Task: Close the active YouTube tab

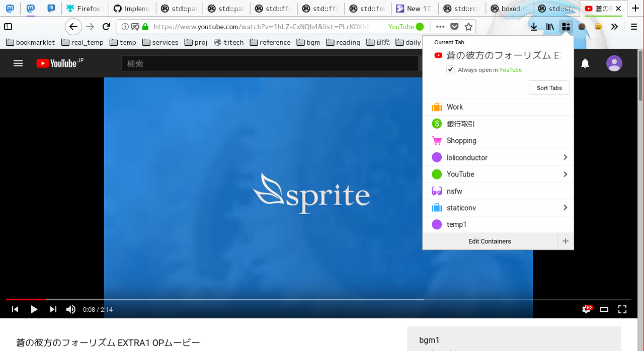Action: point(618,9)
